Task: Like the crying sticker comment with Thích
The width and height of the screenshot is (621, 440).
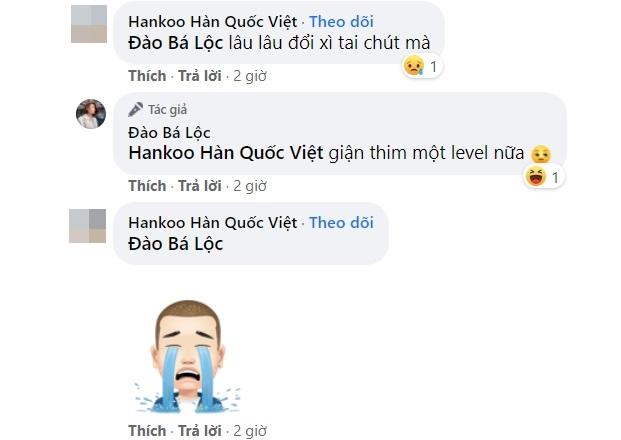Action: click(x=147, y=430)
